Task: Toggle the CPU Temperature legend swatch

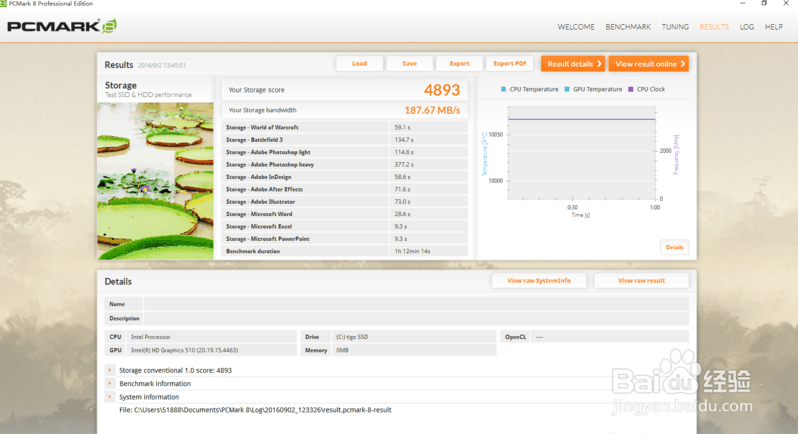Action: tap(503, 89)
